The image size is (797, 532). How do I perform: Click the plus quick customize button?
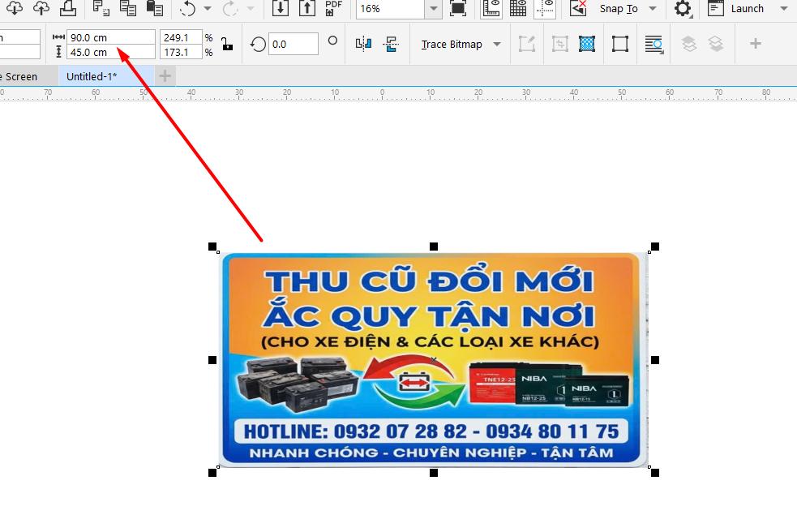point(756,45)
